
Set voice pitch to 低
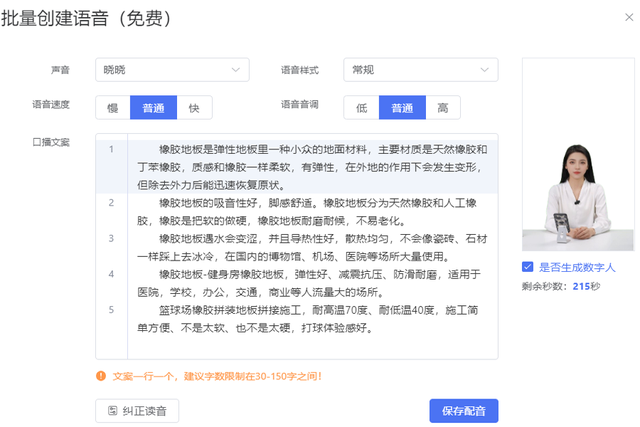[x=362, y=108]
